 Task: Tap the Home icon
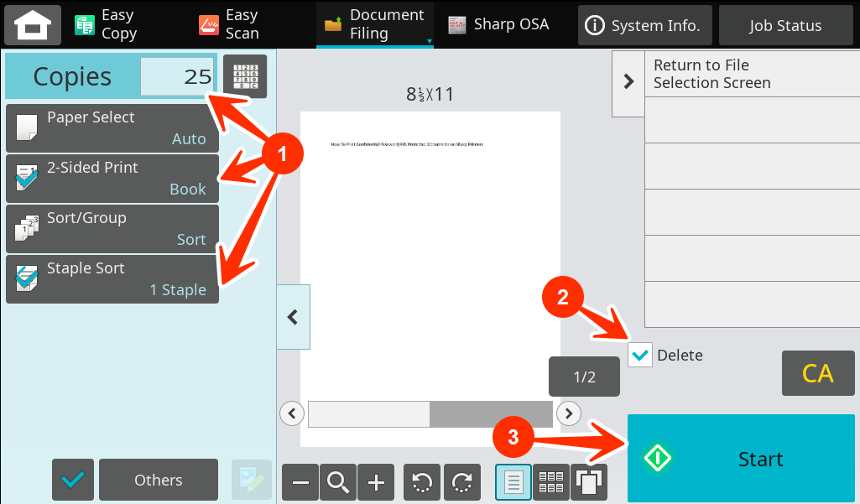[32, 25]
